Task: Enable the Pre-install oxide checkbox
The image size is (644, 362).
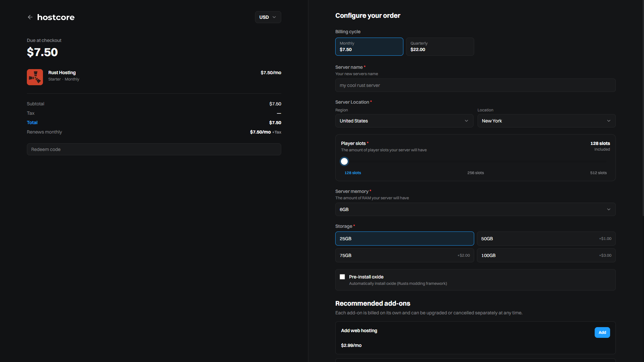Action: pyautogui.click(x=342, y=277)
